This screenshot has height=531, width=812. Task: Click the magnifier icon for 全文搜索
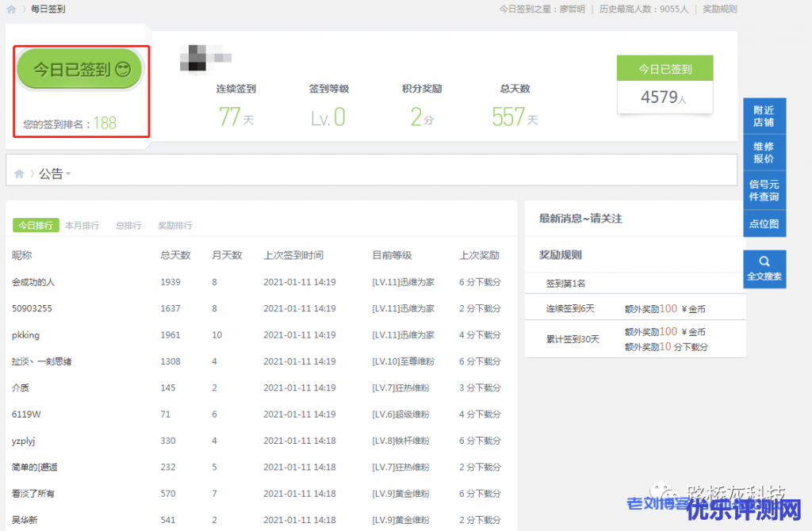(764, 261)
